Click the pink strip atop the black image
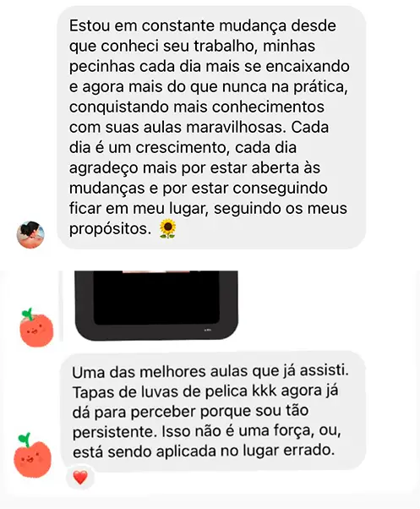This screenshot has height=509, width=420. click(x=156, y=271)
